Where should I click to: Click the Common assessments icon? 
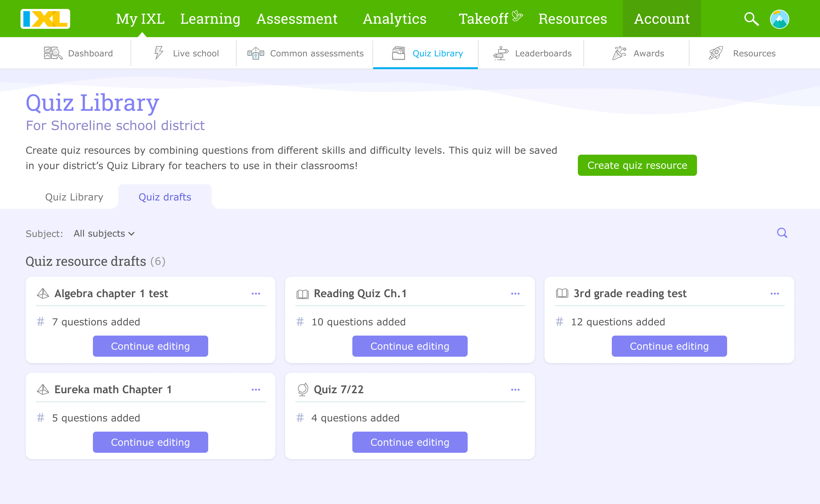[256, 53]
